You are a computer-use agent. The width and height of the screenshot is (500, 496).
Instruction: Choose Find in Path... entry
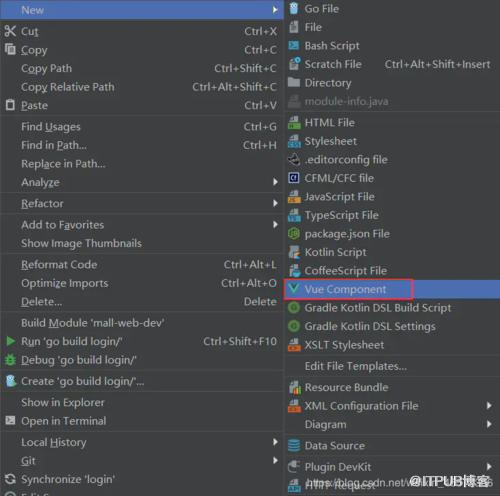click(x=142, y=145)
